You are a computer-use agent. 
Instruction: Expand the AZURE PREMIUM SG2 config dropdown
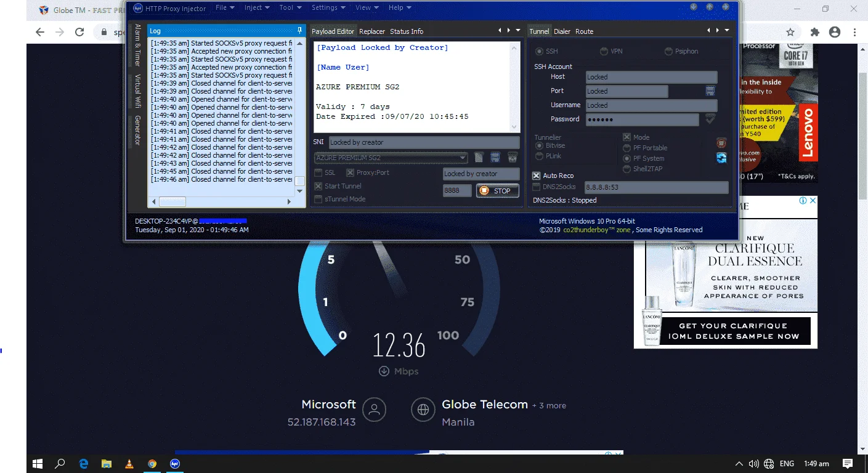(463, 158)
